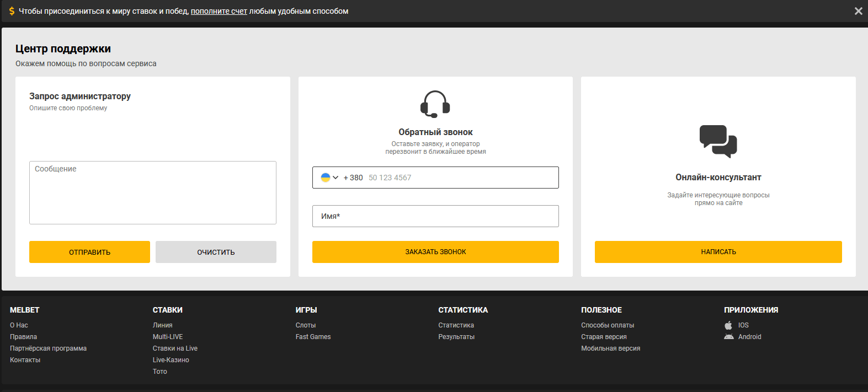Image resolution: width=868 pixels, height=392 pixels.
Task: Open Слоты under ИГРЫ
Action: pyautogui.click(x=306, y=325)
